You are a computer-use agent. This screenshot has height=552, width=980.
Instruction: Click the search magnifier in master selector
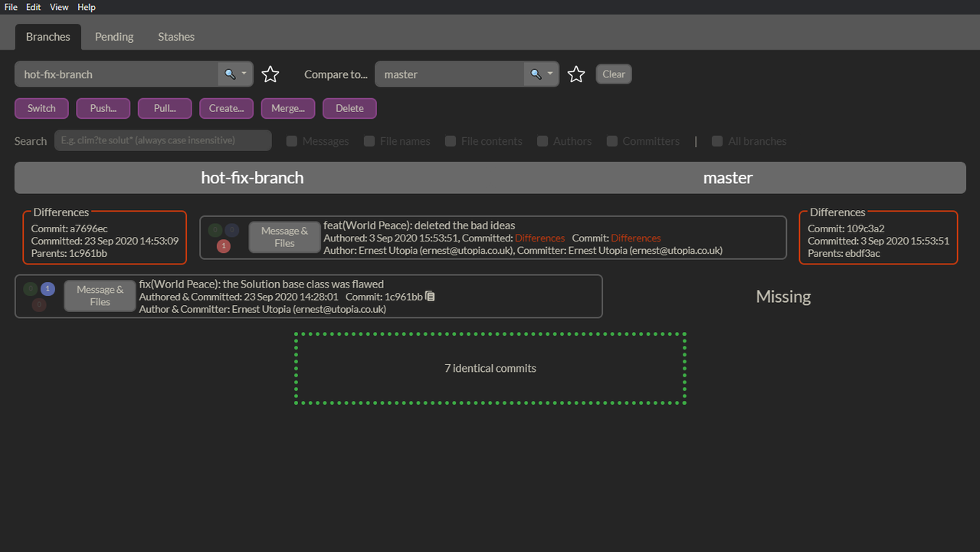pos(536,74)
